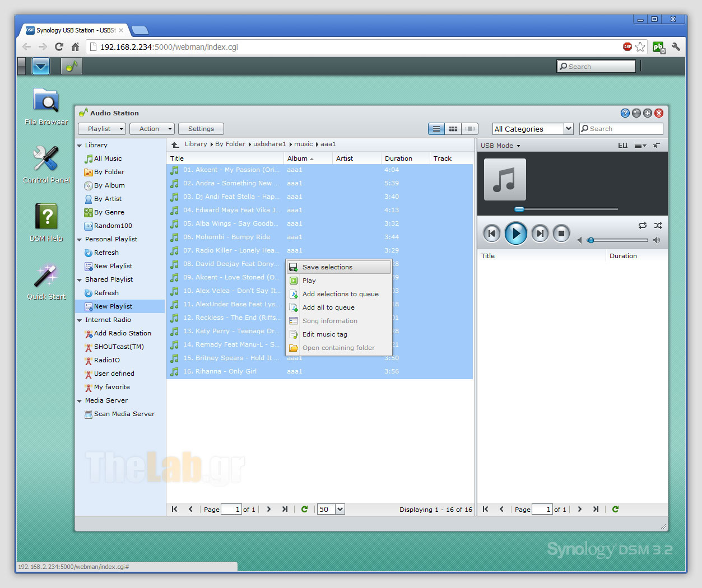Sort by the Album column header
Image resolution: width=702 pixels, height=588 pixels.
(308, 158)
